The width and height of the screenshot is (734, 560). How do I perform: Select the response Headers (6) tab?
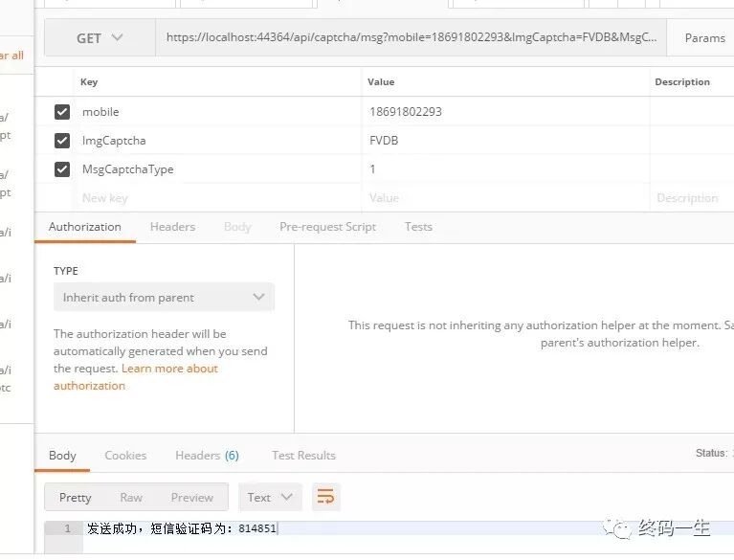tap(207, 455)
